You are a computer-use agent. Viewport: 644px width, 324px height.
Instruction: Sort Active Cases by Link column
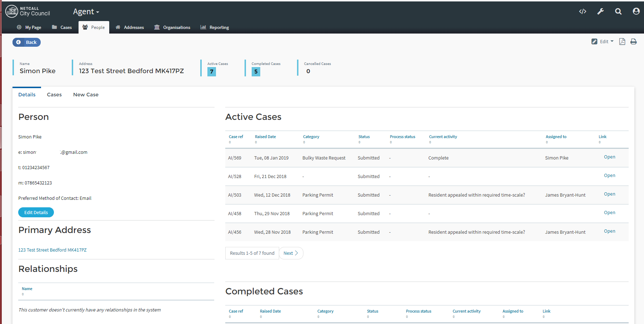tap(603, 139)
